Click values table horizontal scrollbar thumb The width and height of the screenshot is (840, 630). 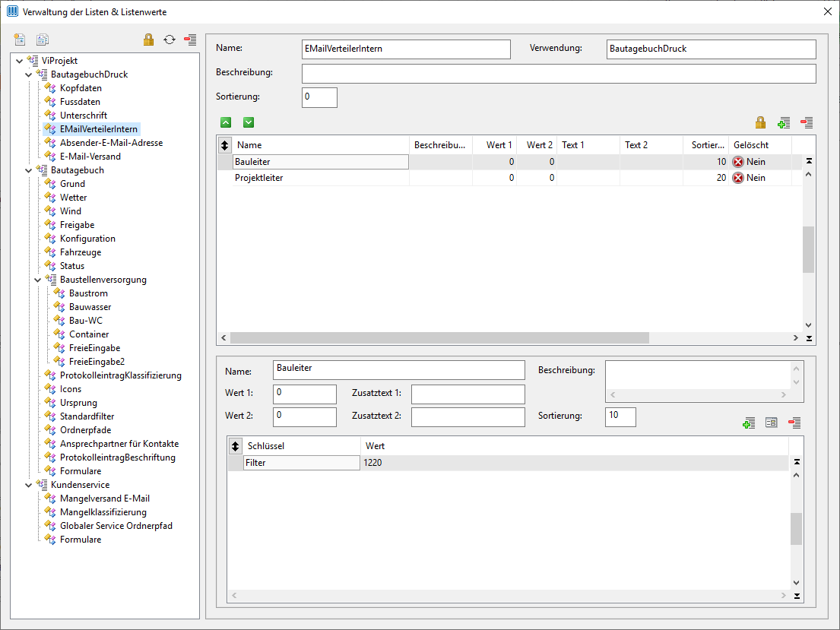pos(439,338)
